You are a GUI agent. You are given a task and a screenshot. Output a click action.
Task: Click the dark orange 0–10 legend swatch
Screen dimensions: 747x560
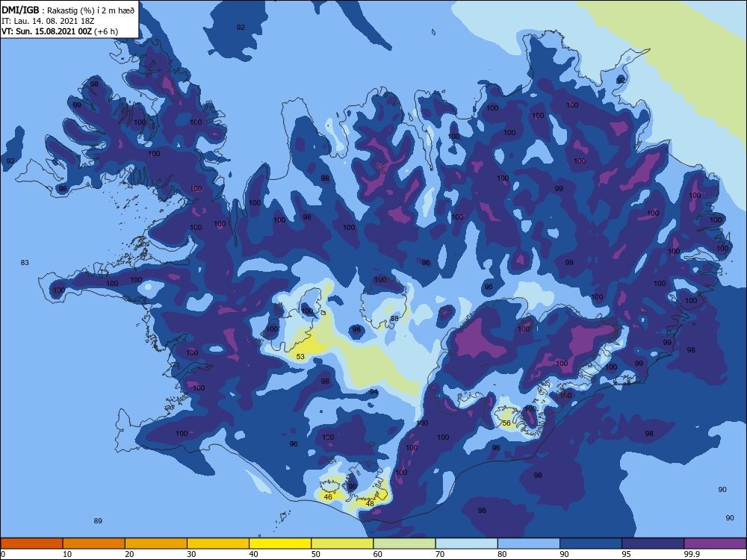click(x=32, y=544)
